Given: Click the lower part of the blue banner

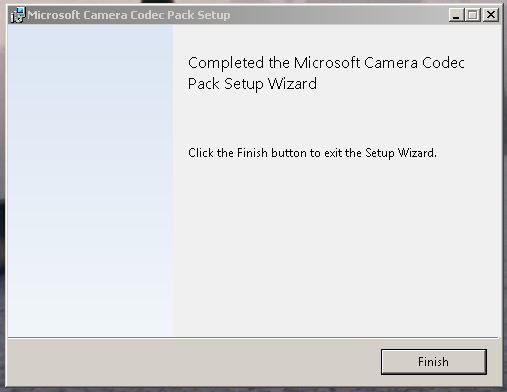Looking at the screenshot, I should click(90, 283).
